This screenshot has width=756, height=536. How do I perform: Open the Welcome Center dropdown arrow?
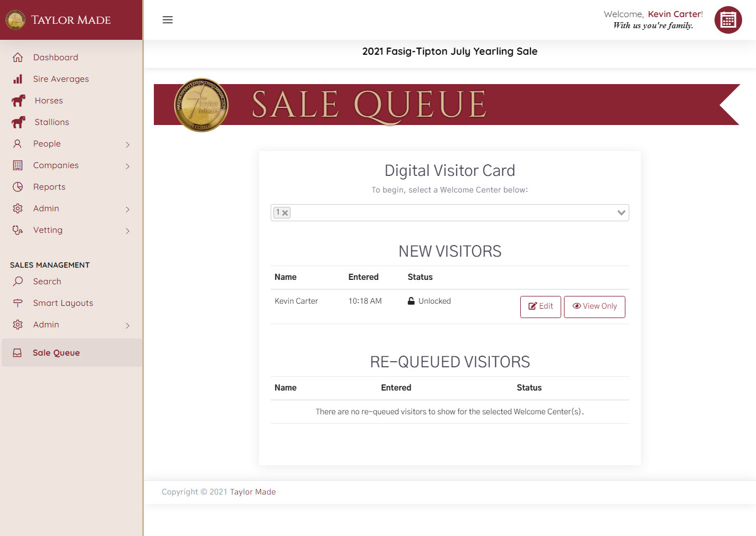tap(621, 213)
